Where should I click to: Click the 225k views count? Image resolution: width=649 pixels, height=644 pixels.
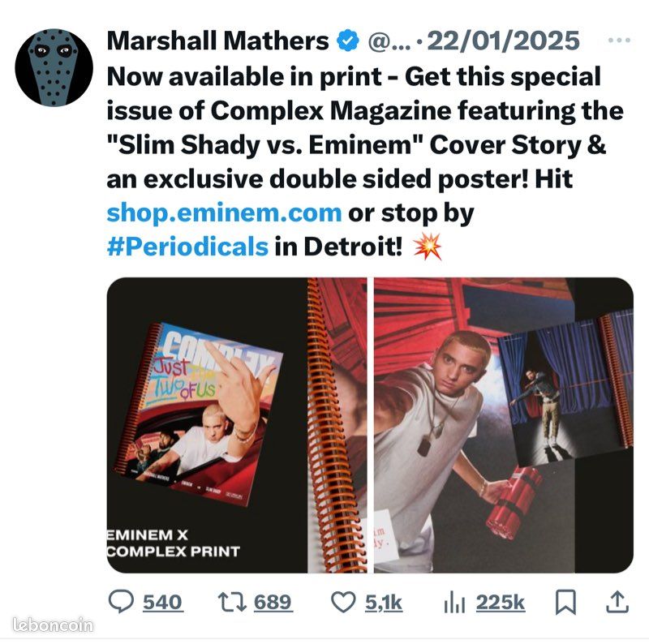click(500, 602)
